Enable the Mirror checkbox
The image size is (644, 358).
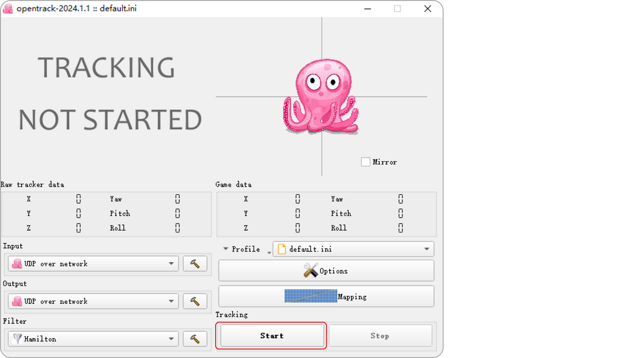click(x=365, y=162)
